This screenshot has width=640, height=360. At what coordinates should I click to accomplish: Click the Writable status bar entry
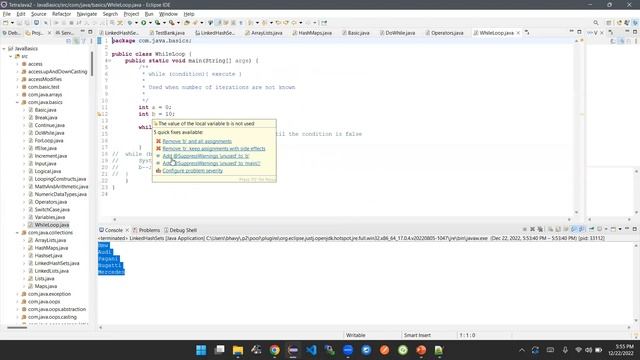click(356, 335)
